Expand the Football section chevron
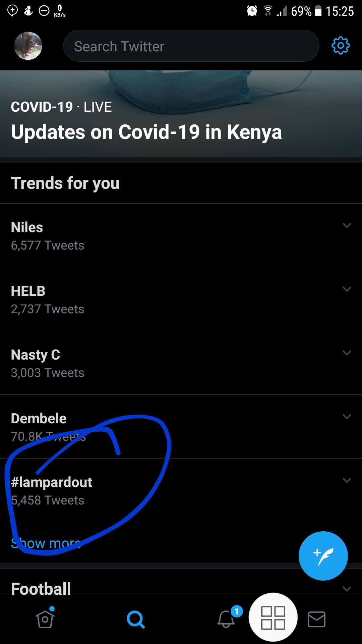The width and height of the screenshot is (362, 644). pos(347,589)
